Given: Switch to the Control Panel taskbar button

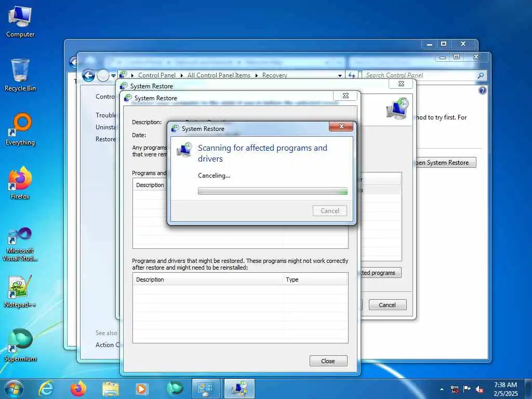Looking at the screenshot, I should point(206,389).
